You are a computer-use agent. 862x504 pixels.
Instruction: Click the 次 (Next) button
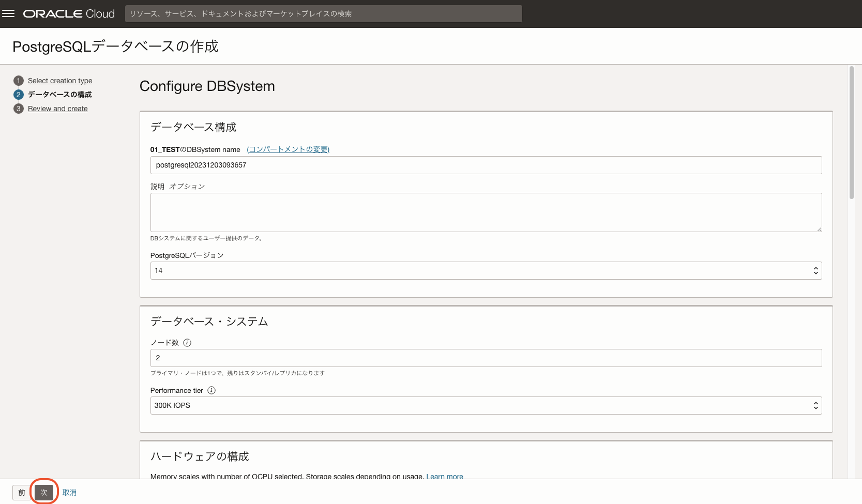[x=44, y=492]
